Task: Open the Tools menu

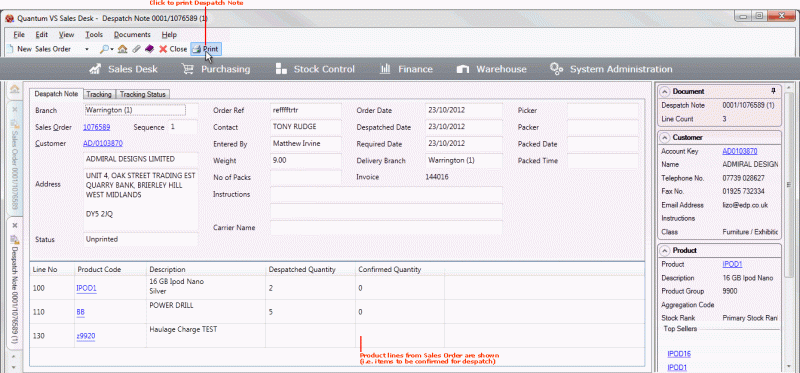Action: click(94, 35)
